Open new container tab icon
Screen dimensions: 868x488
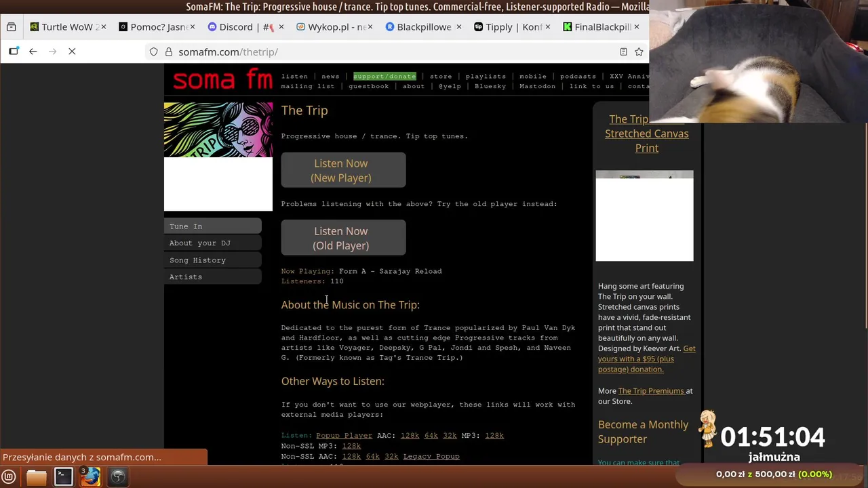coord(14,52)
